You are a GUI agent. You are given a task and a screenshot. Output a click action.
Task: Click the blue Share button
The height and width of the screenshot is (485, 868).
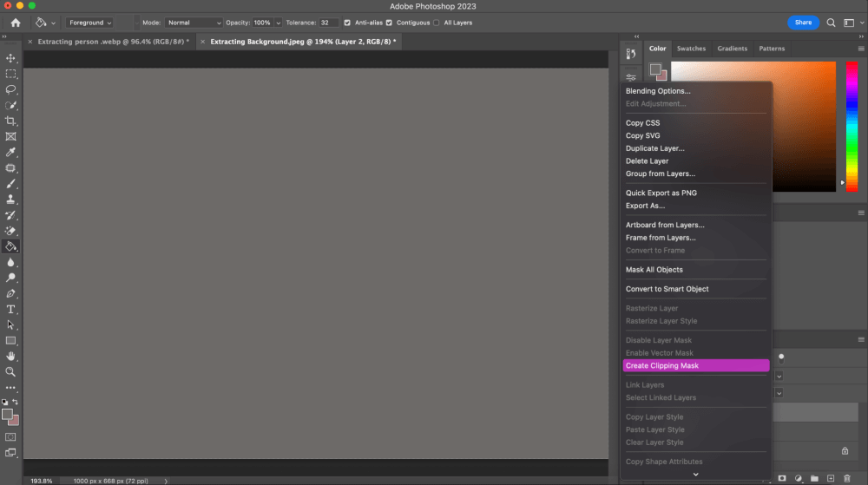pyautogui.click(x=803, y=23)
